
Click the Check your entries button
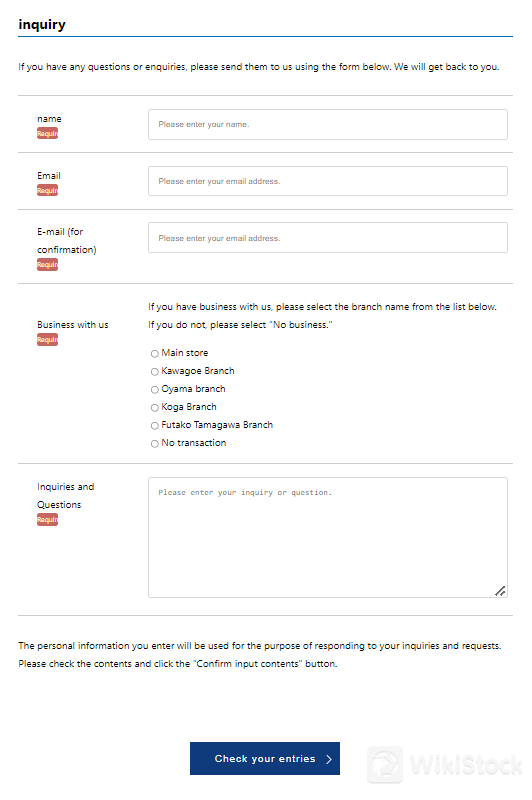click(x=265, y=759)
